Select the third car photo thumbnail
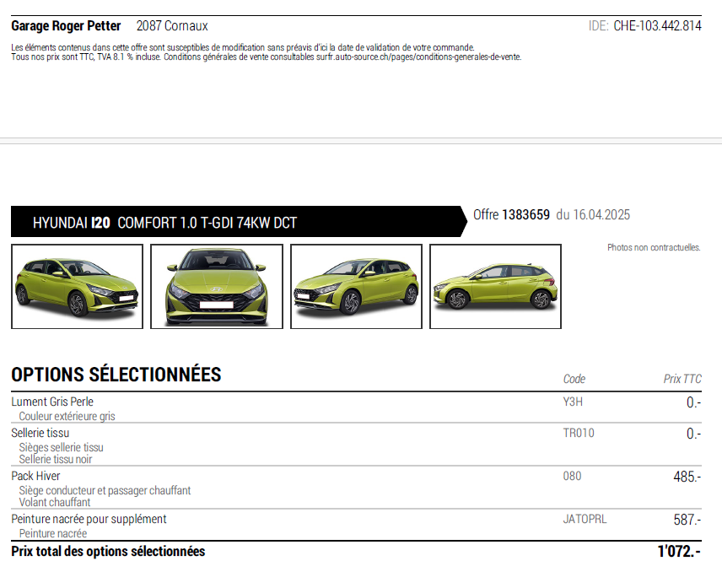The height and width of the screenshot is (588, 722). (x=356, y=287)
